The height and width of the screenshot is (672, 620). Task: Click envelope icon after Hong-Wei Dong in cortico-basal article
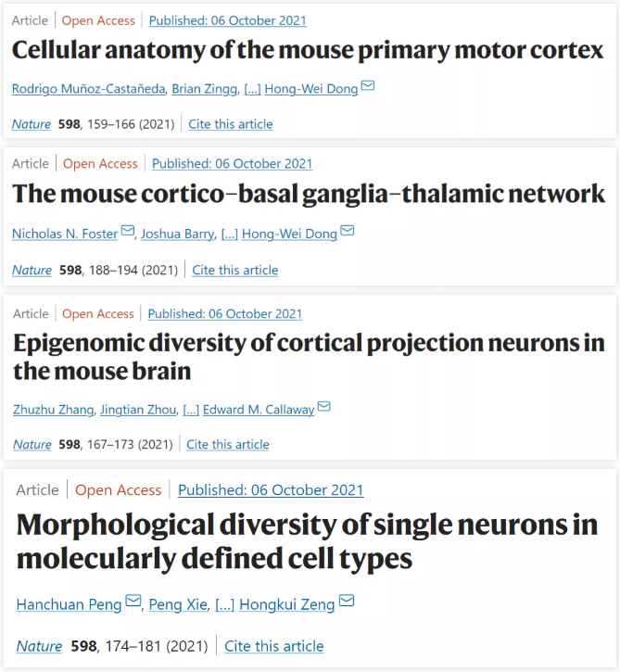[x=346, y=233]
